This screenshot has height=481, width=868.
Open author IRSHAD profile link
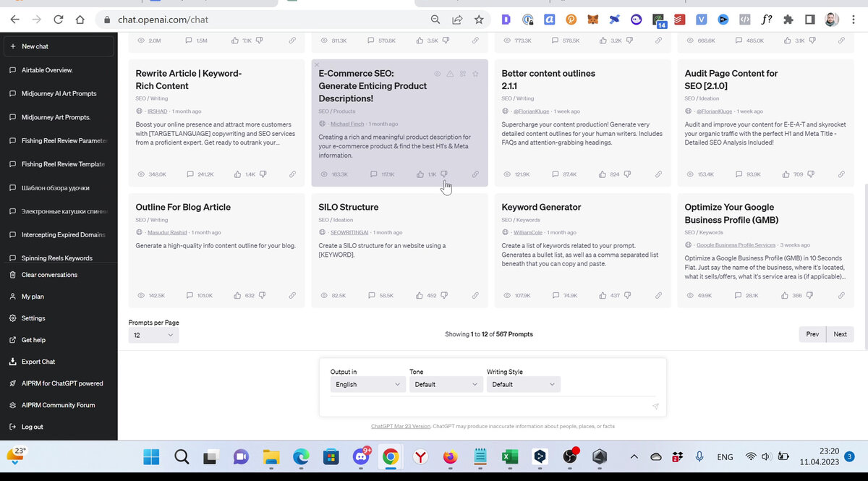pyautogui.click(x=158, y=111)
